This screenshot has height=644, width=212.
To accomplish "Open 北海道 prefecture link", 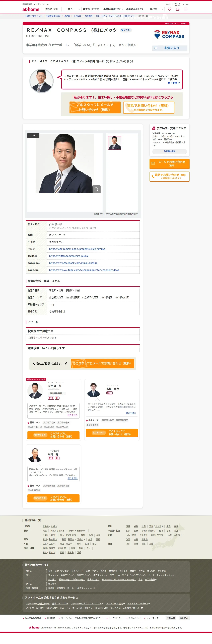I will coord(46,526).
